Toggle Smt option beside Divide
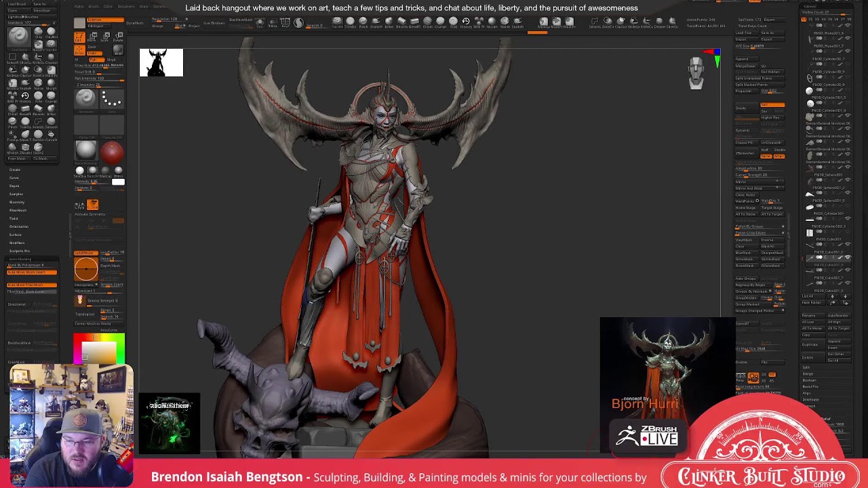 coord(772,105)
